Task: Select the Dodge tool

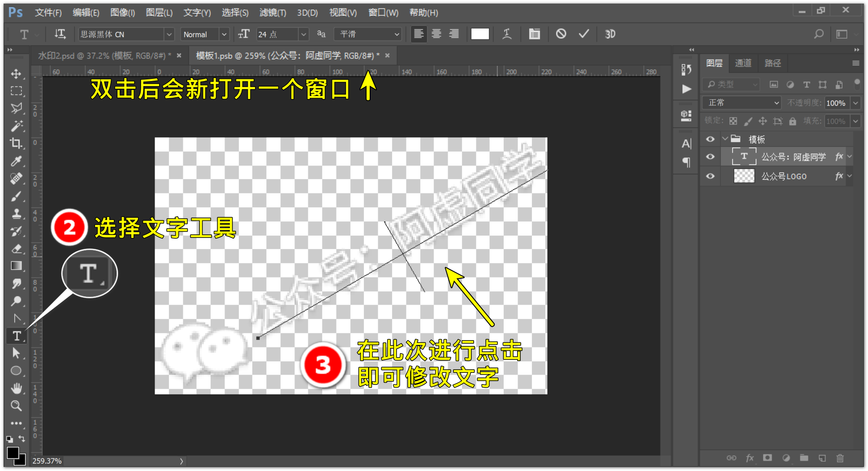Action: 17,301
